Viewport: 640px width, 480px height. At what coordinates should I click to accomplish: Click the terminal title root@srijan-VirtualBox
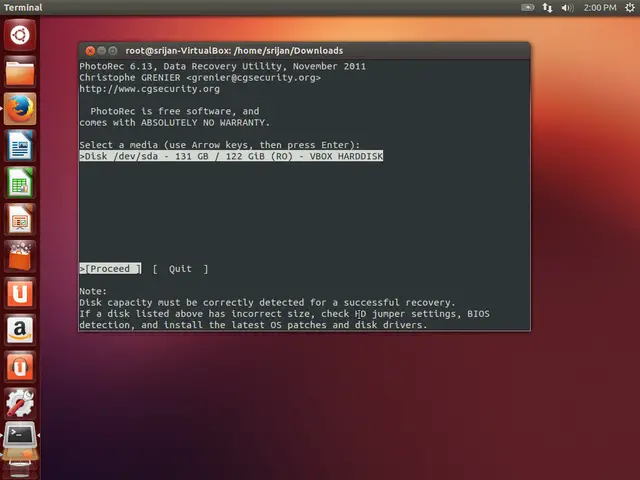coord(234,51)
